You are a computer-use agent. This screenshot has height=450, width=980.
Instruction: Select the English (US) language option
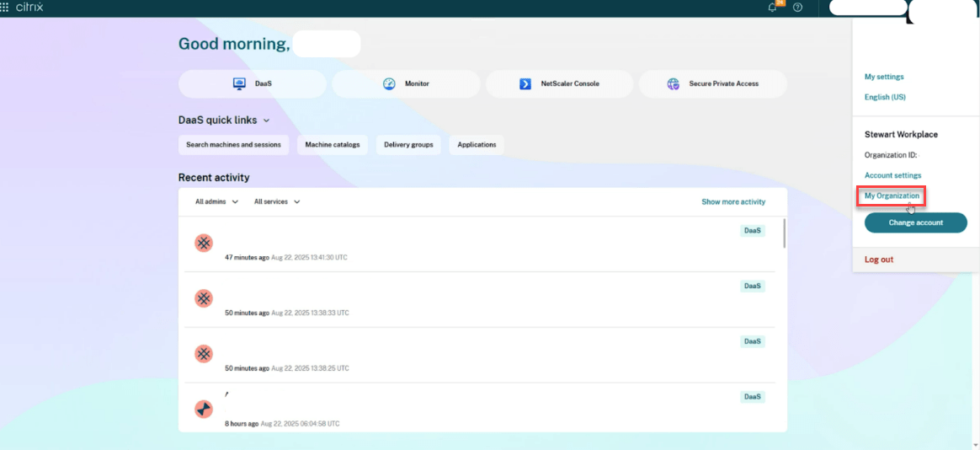[885, 97]
